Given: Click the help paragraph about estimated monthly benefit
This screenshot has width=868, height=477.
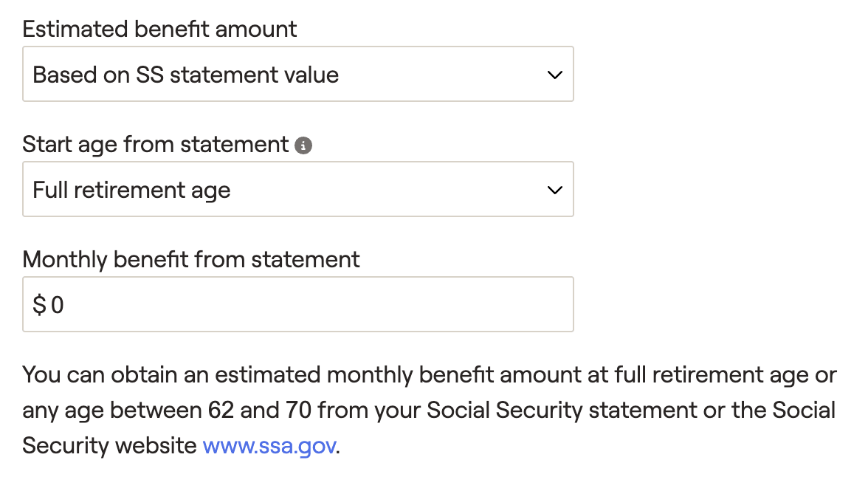Looking at the screenshot, I should (430, 411).
